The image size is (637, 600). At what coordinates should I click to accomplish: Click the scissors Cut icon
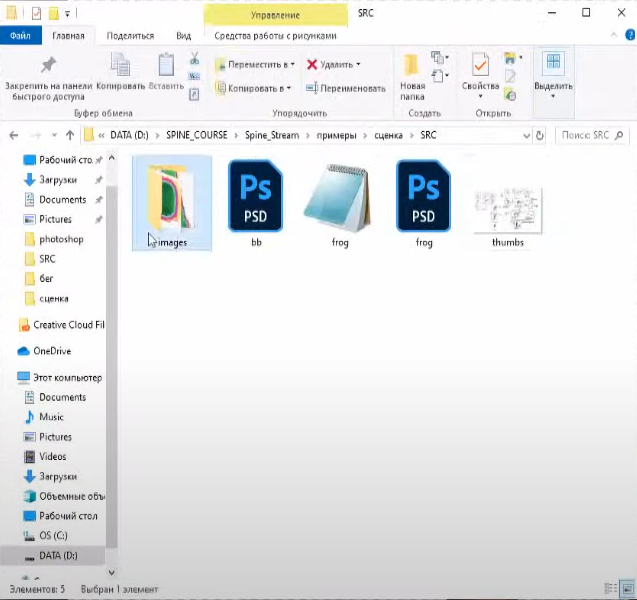194,59
